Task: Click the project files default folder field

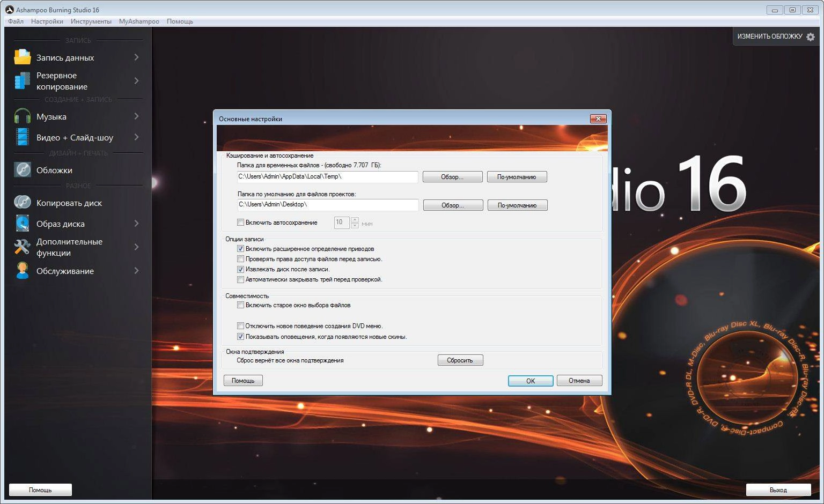Action: point(327,205)
